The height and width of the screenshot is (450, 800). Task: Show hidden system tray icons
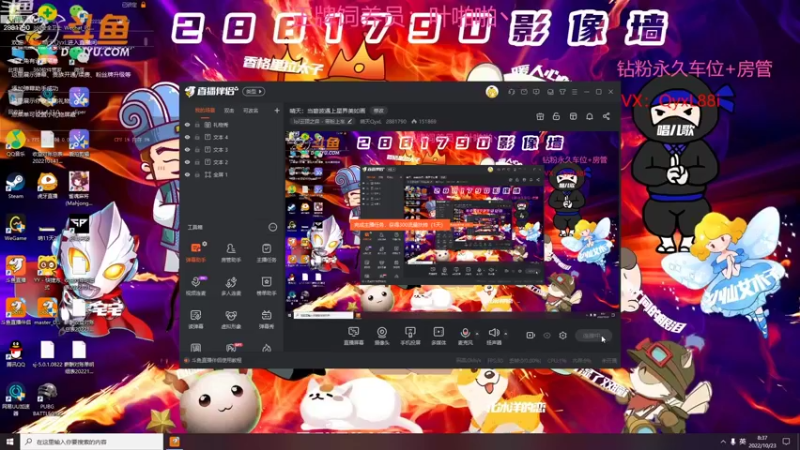[723, 441]
